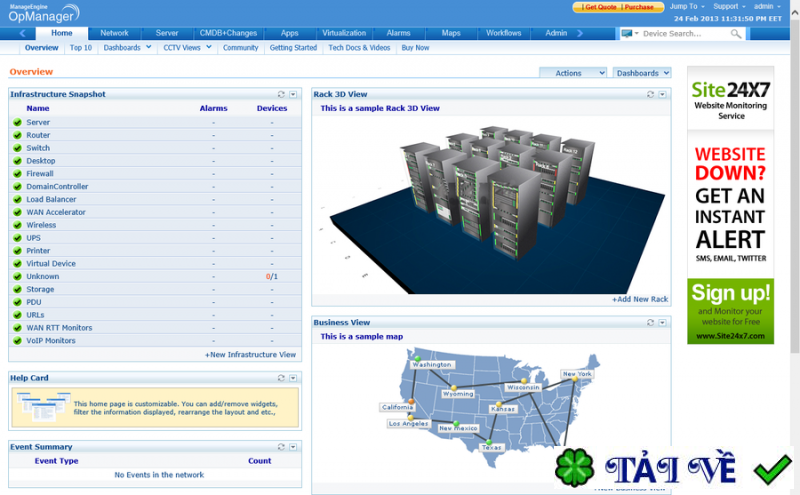Click the green status icon for Storage

click(x=17, y=289)
